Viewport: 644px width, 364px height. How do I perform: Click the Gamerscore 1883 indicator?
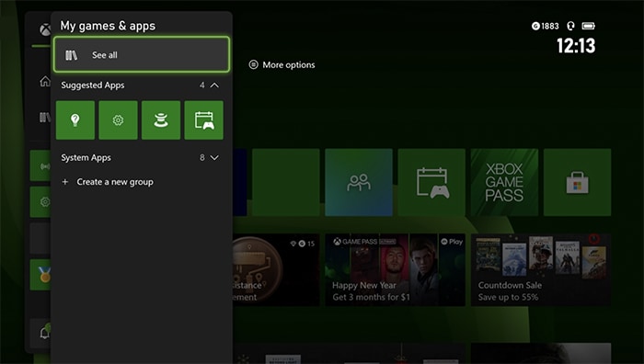pos(545,27)
